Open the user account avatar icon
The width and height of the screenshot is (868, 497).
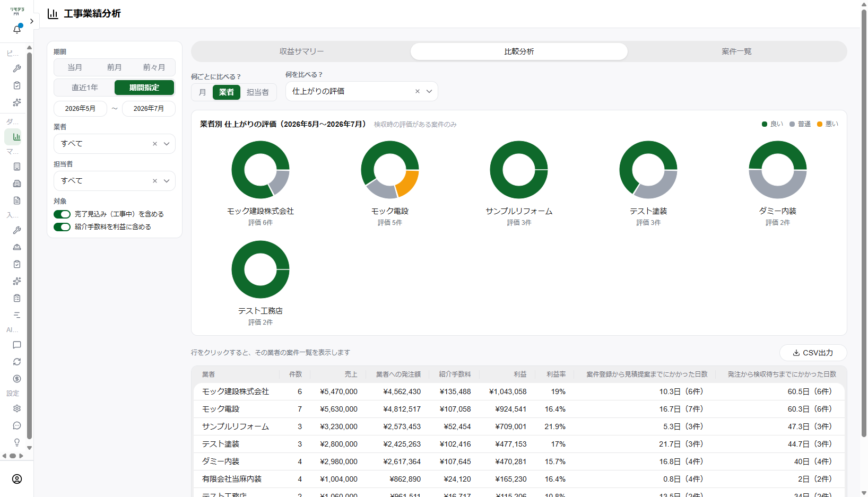coord(17,479)
